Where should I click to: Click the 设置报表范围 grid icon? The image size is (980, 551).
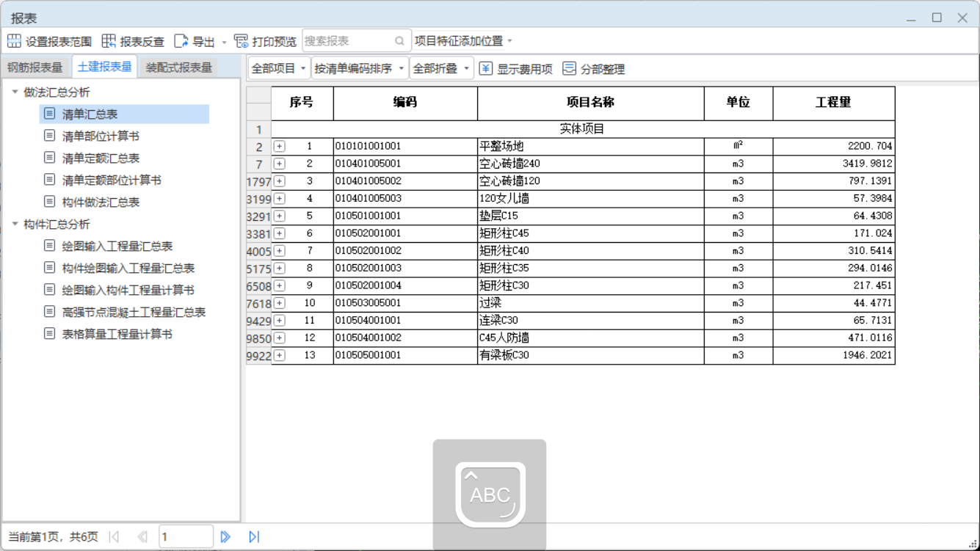coord(14,41)
